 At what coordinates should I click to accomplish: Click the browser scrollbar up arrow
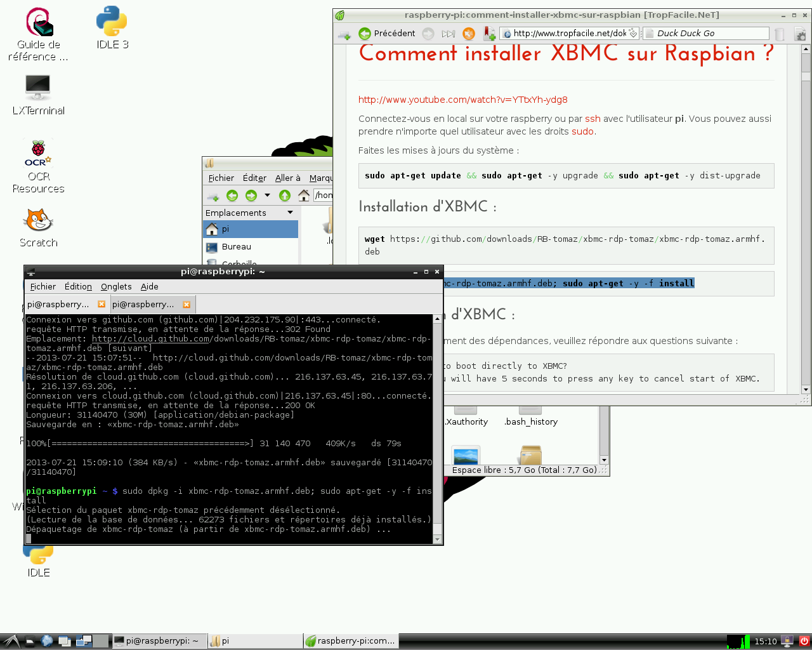pos(806,49)
